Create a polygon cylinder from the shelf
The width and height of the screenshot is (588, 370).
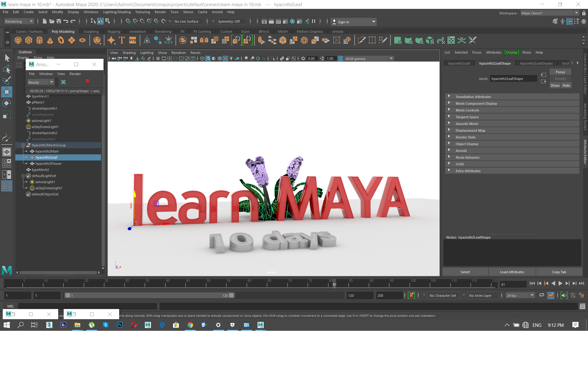[40, 40]
